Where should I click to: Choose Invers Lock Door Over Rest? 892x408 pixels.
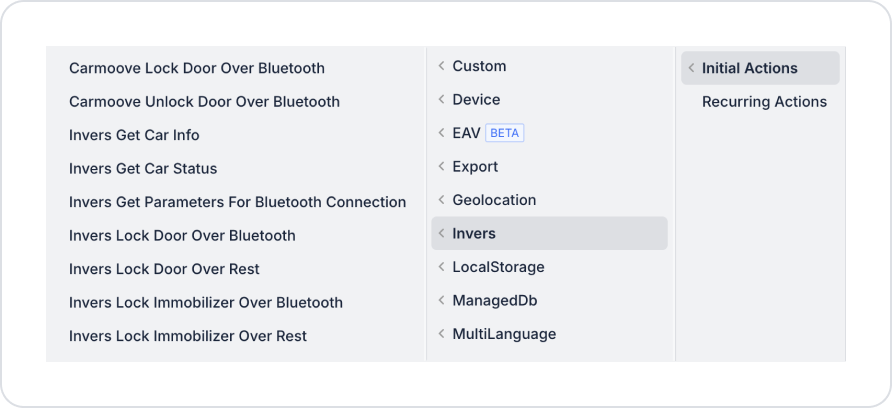[164, 269]
